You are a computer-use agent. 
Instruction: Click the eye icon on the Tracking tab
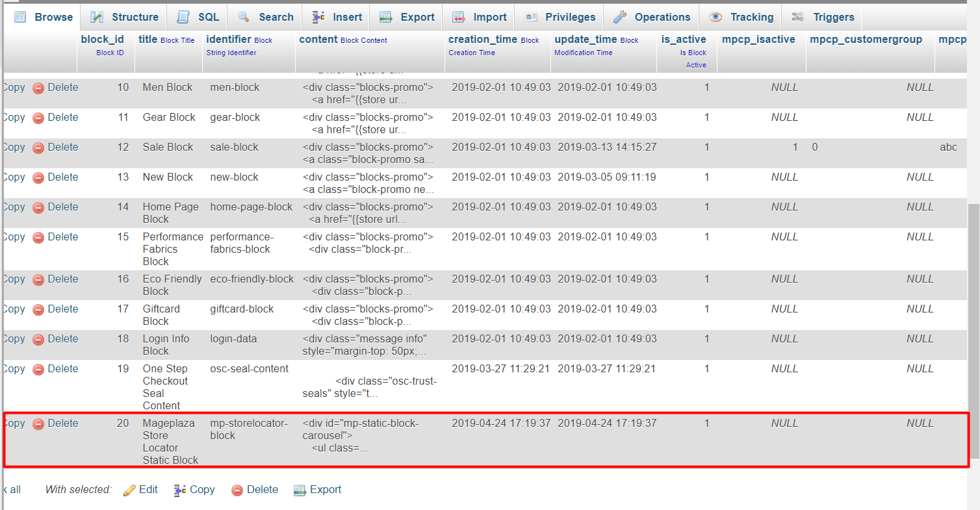716,17
